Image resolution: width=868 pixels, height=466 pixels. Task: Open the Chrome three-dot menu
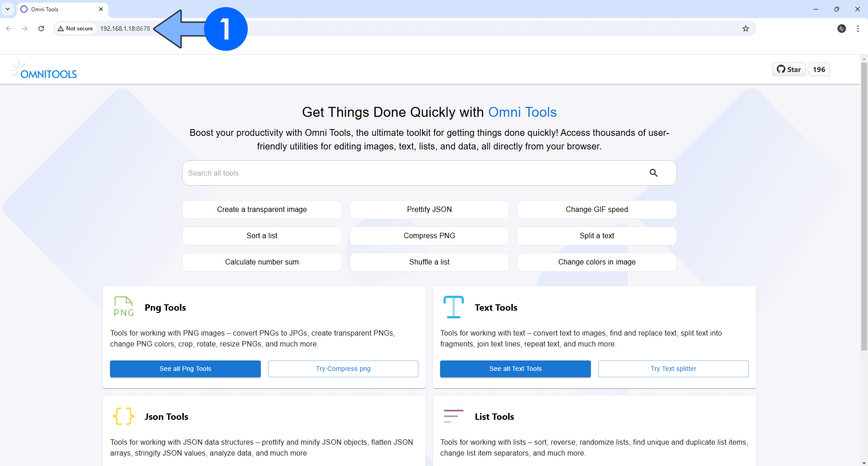click(858, 29)
